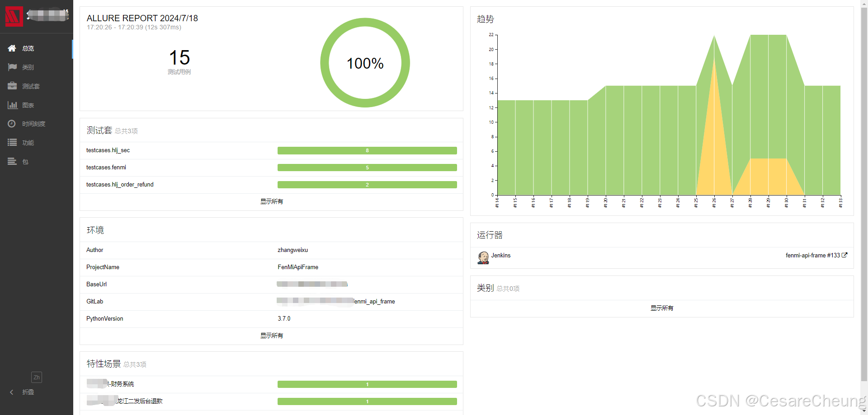Open the testcases.fenmi suite
This screenshot has height=415, width=868.
point(106,168)
